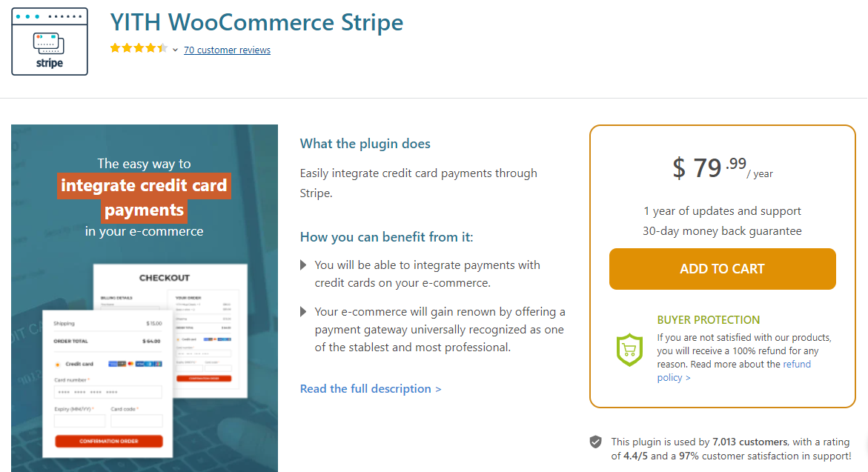Click the Confirmation Order button in preview
Viewport: 868px width, 472px height.
(109, 441)
